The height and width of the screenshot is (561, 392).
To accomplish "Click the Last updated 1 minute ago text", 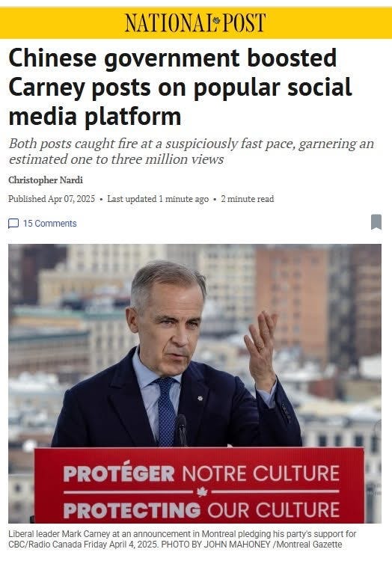I will pyautogui.click(x=158, y=199).
